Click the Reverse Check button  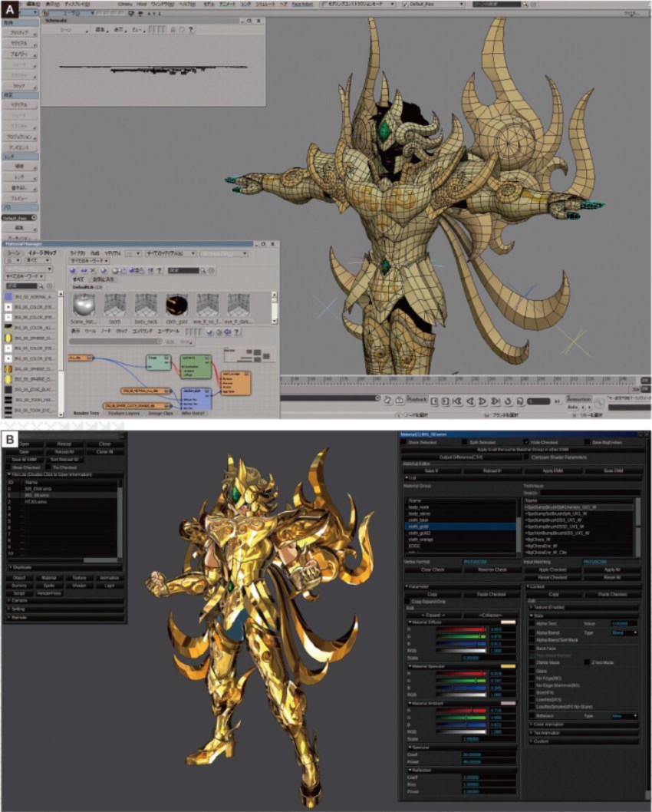[x=492, y=569]
